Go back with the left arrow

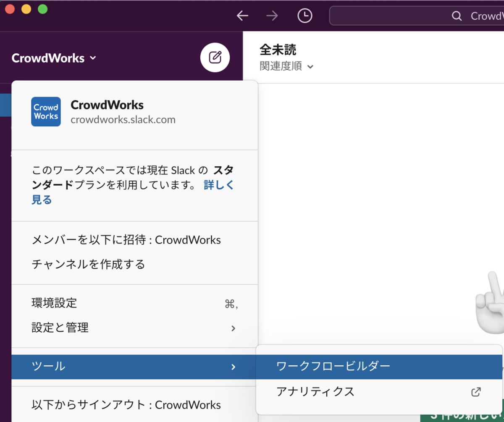click(x=242, y=16)
